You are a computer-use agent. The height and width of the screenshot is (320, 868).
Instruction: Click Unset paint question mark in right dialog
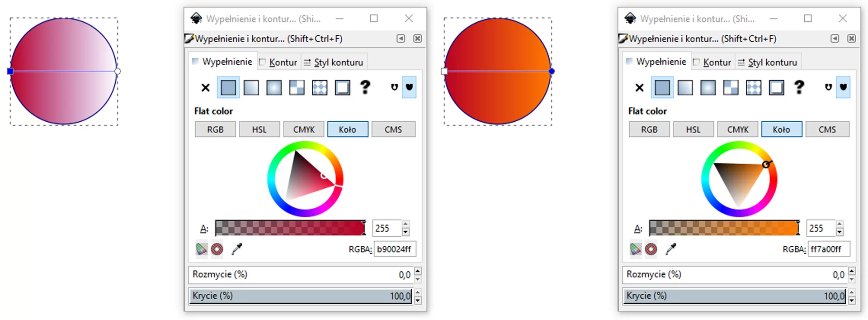[799, 87]
